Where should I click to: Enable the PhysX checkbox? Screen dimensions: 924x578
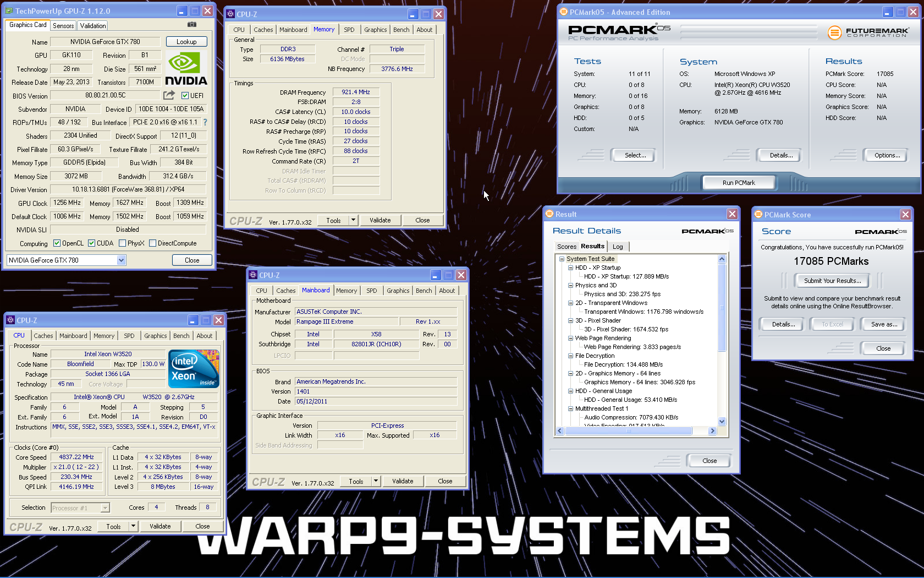122,243
